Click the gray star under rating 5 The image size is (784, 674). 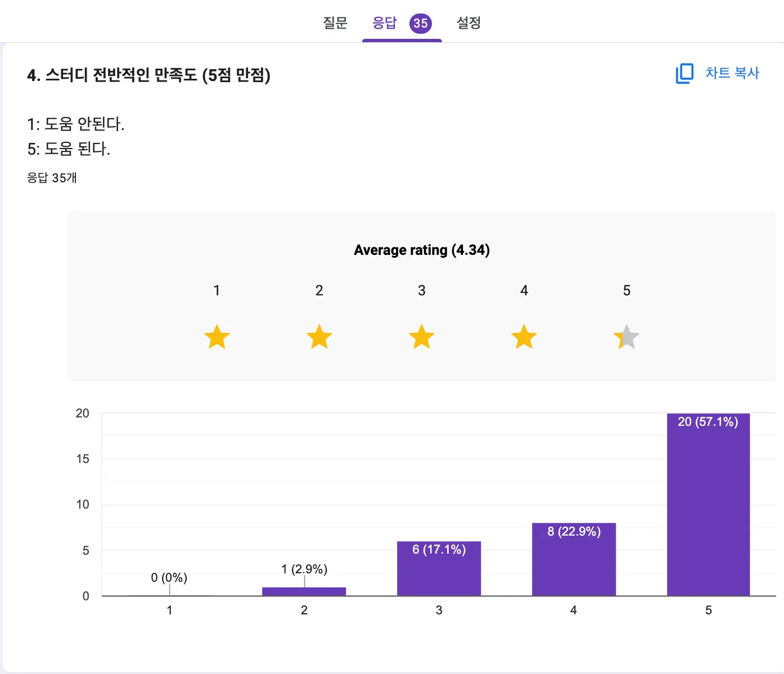627,336
